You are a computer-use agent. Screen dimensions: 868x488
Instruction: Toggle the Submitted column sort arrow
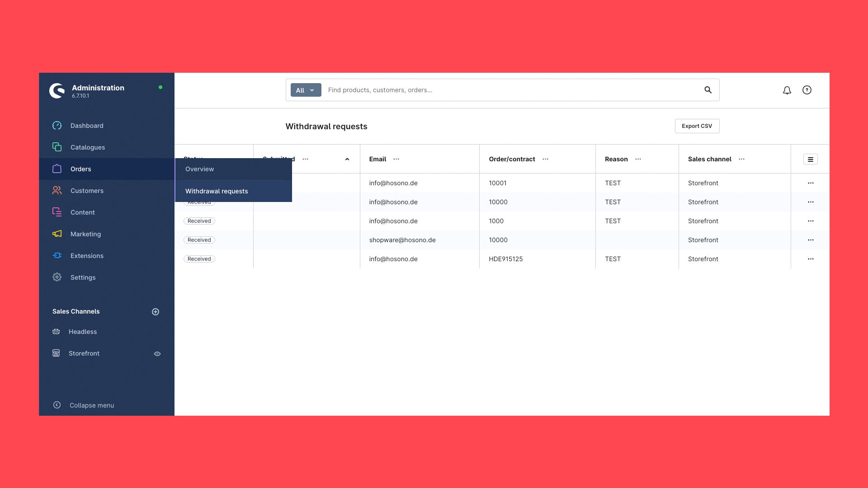(347, 159)
